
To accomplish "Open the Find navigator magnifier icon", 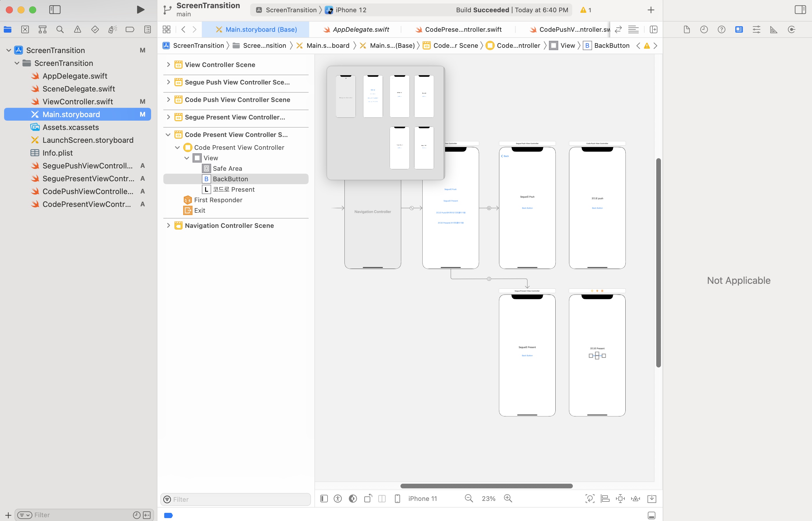I will coord(60,29).
